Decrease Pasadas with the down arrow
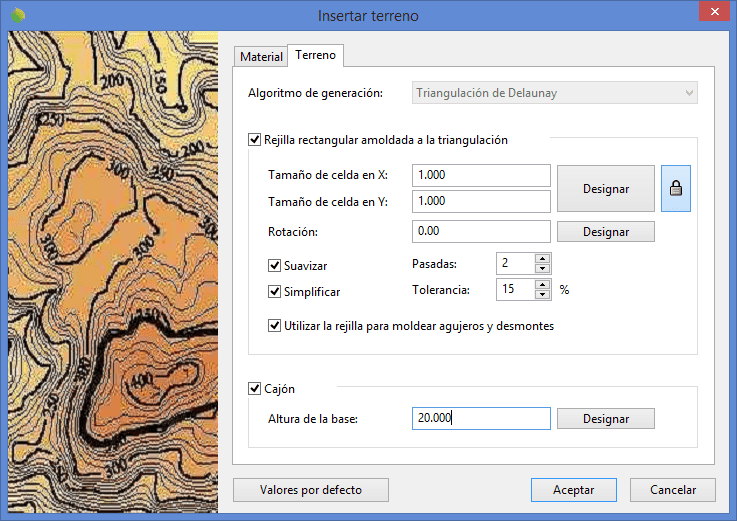737x521 pixels. point(542,268)
